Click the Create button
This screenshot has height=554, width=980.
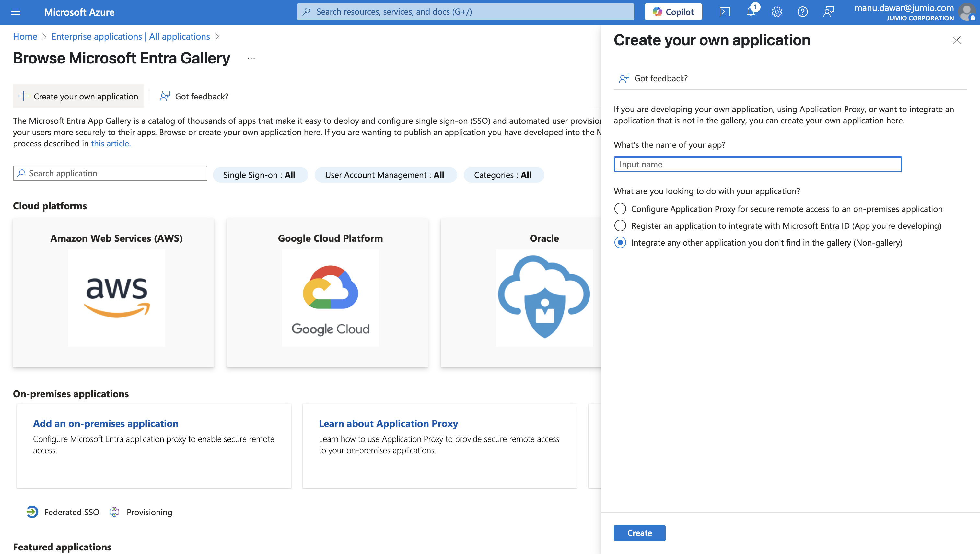tap(639, 533)
